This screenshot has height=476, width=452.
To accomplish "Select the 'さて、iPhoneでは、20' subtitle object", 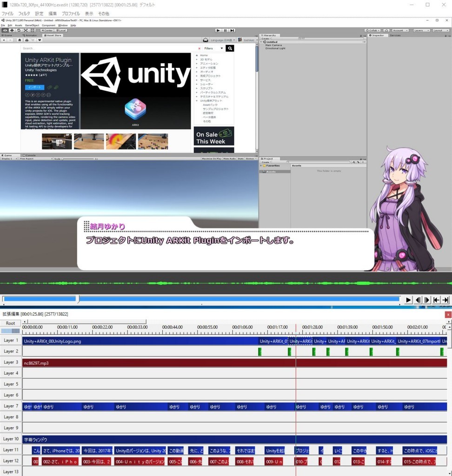I will 61,450.
